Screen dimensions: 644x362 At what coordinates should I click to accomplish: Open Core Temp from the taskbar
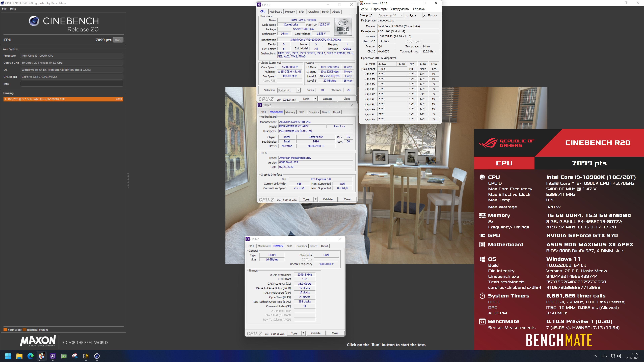click(x=41, y=356)
